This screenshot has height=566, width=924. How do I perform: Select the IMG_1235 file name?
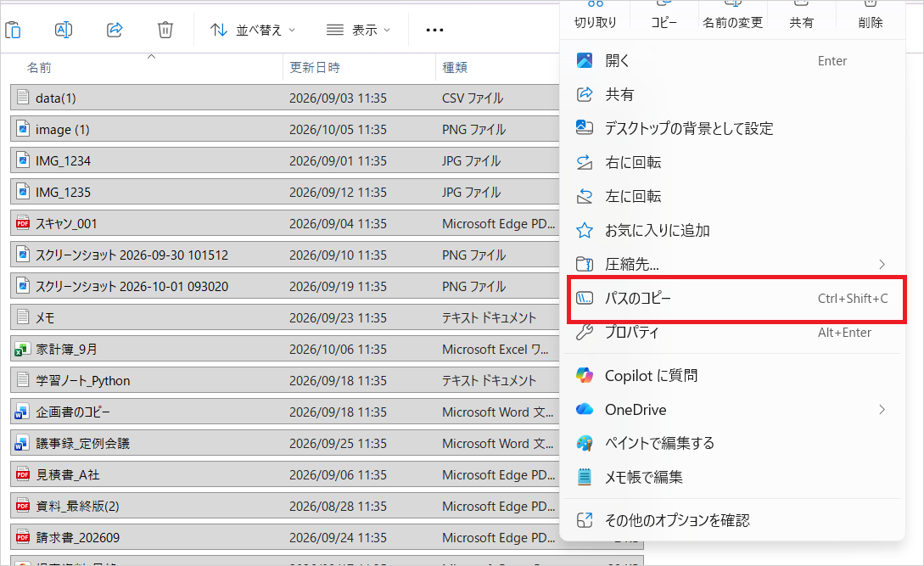click(x=63, y=193)
